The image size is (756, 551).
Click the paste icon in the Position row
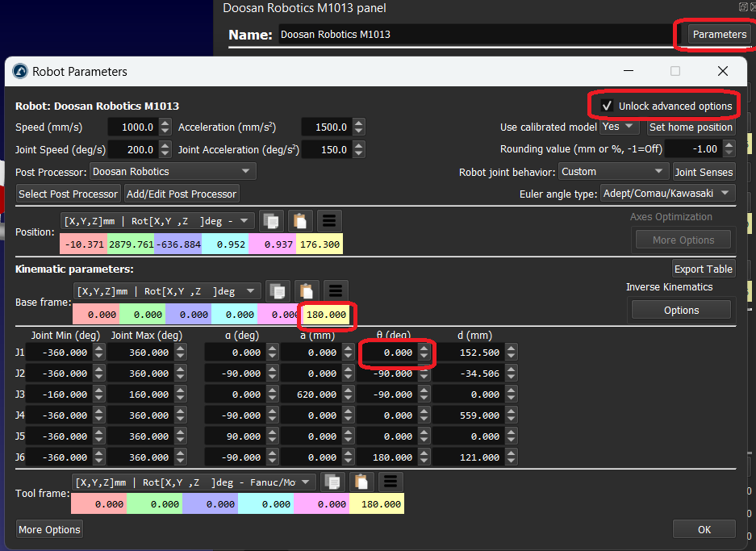pos(300,221)
